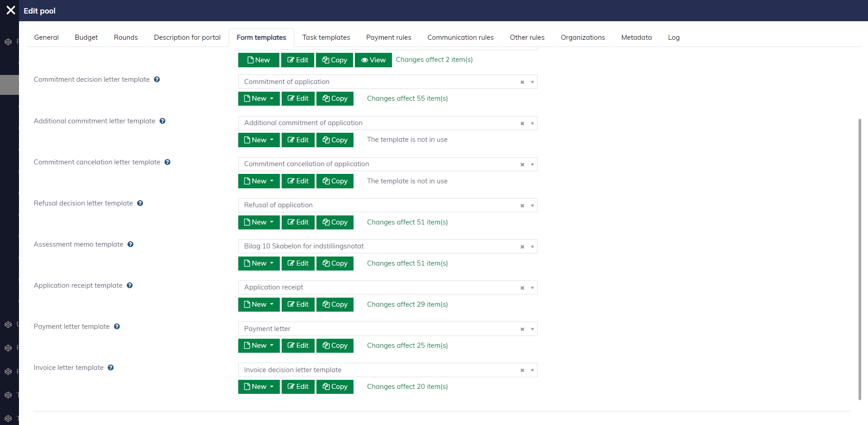The image size is (868, 425).
Task: Clear the Commitment of application selection
Action: point(522,82)
